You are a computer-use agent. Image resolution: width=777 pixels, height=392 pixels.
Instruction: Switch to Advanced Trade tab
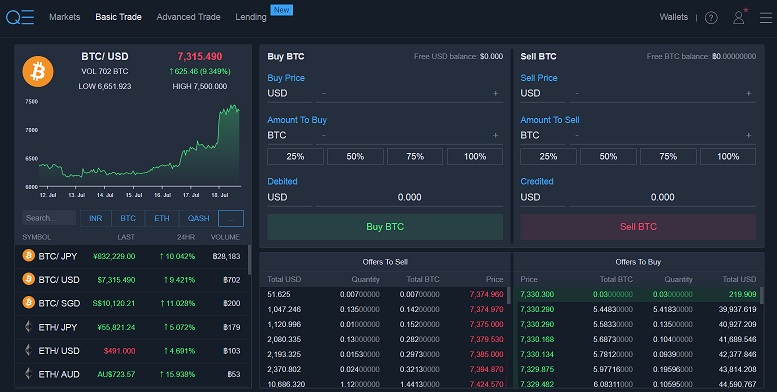pos(188,17)
